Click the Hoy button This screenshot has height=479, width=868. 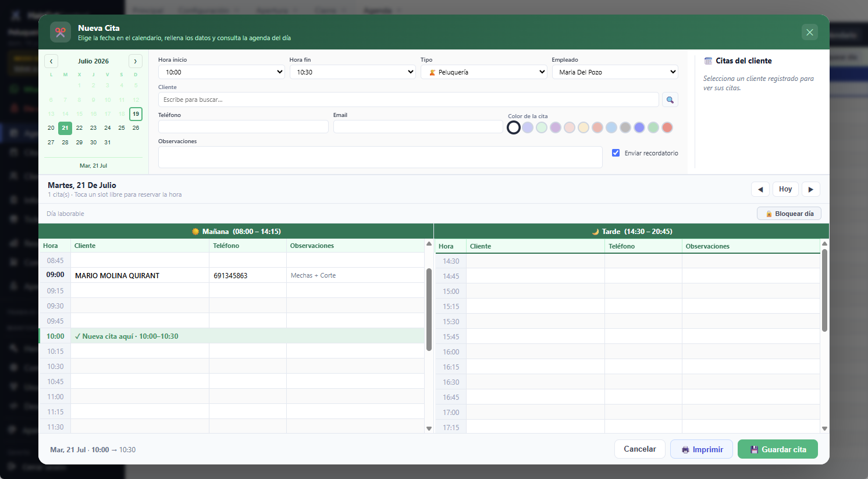coord(785,189)
